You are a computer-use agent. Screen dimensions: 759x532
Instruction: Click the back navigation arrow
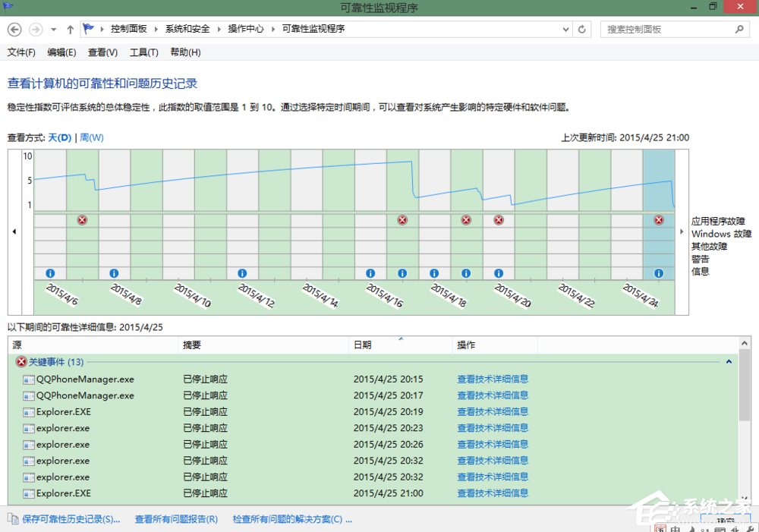tap(14, 29)
